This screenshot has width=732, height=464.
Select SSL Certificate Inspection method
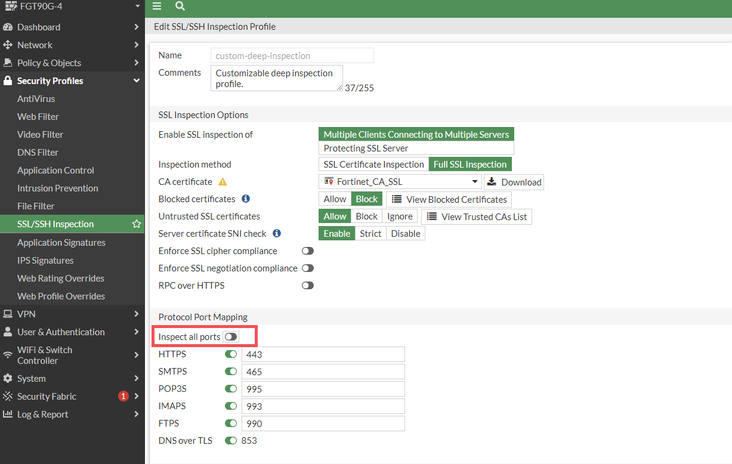373,164
